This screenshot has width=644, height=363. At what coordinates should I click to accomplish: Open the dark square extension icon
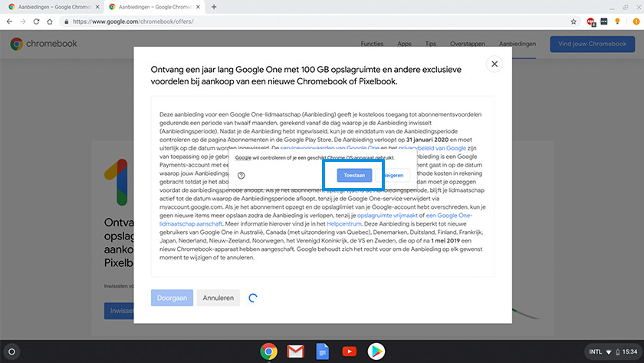(604, 21)
